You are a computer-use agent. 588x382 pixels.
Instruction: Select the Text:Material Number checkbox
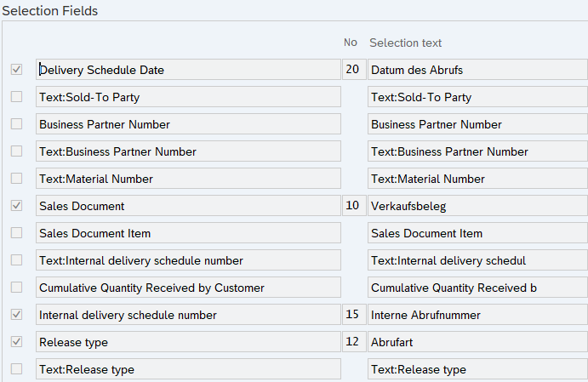point(16,179)
